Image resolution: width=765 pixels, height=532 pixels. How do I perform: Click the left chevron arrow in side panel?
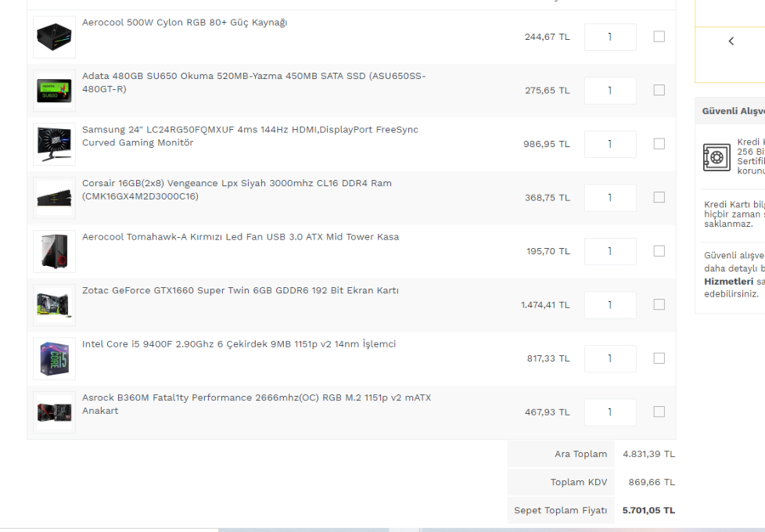click(731, 41)
